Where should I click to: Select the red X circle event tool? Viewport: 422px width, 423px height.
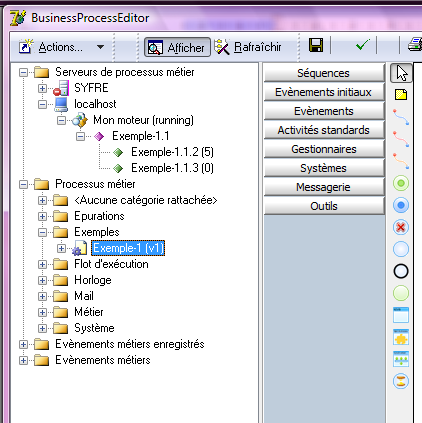coord(401,227)
